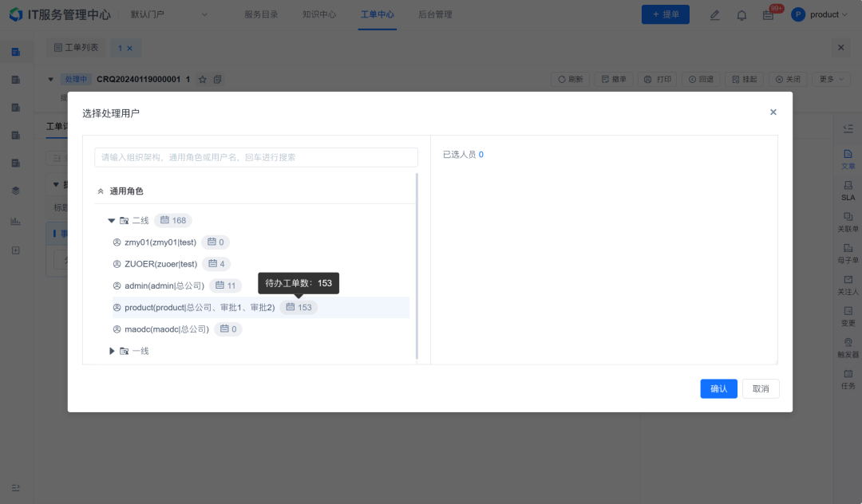Confirm selection with 确认 button
862x504 pixels.
(x=718, y=388)
